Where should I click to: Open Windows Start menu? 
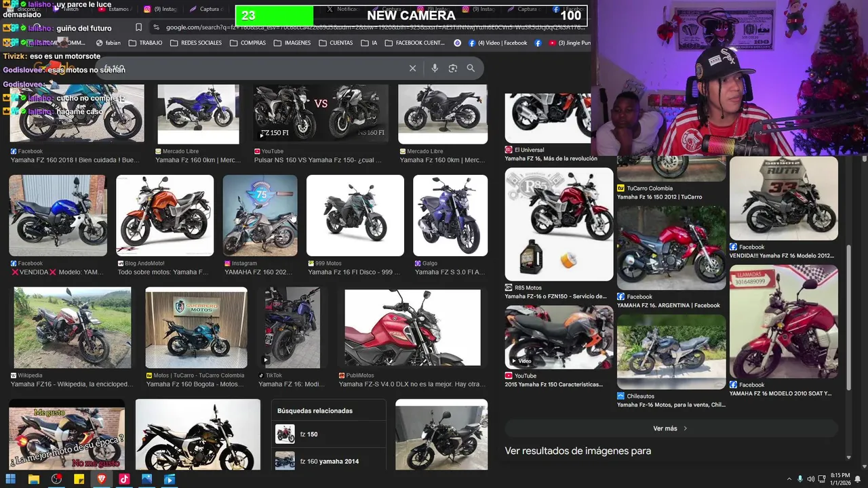(10, 479)
